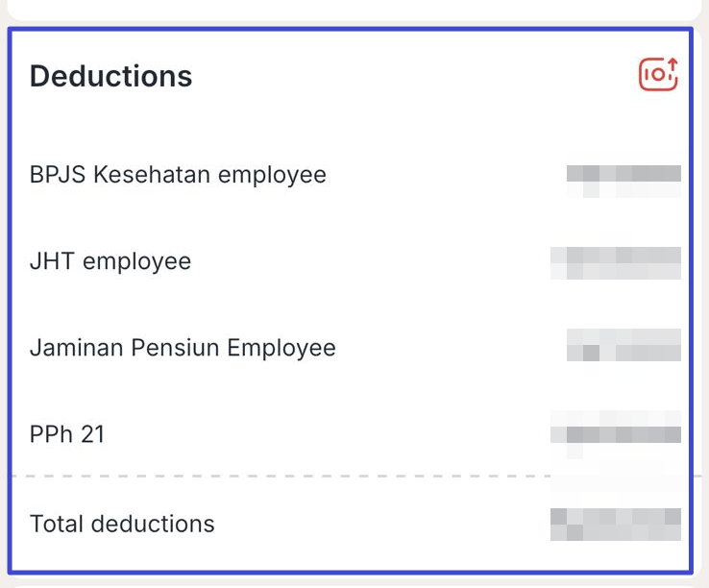Click the PPh 21 label

(x=67, y=434)
